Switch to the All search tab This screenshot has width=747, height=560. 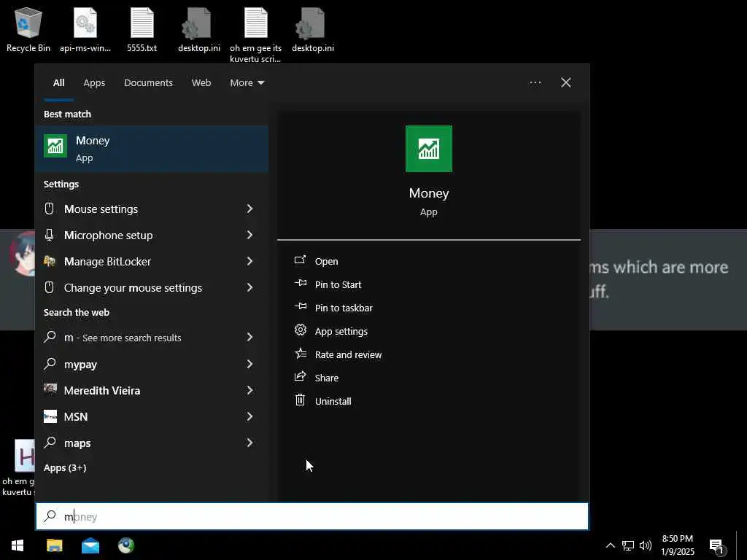point(58,83)
